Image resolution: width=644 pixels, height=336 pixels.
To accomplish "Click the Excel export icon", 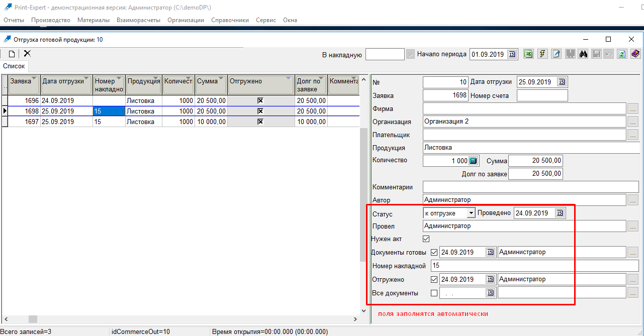I will point(528,54).
